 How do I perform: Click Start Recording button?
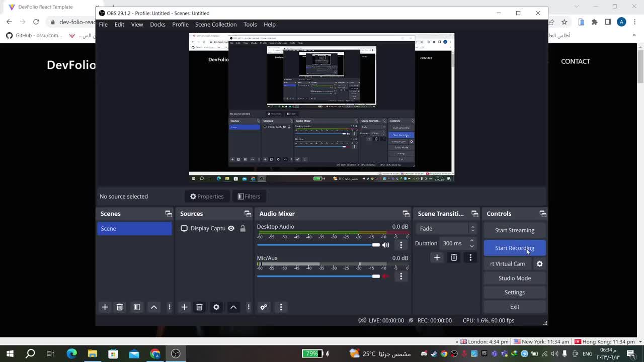pyautogui.click(x=514, y=248)
